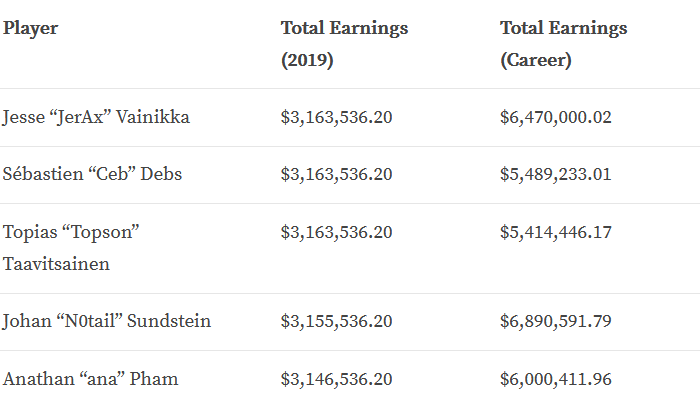Click the $6,470,000.02 career earnings value
Image resolution: width=700 pixels, height=407 pixels.
(x=555, y=117)
